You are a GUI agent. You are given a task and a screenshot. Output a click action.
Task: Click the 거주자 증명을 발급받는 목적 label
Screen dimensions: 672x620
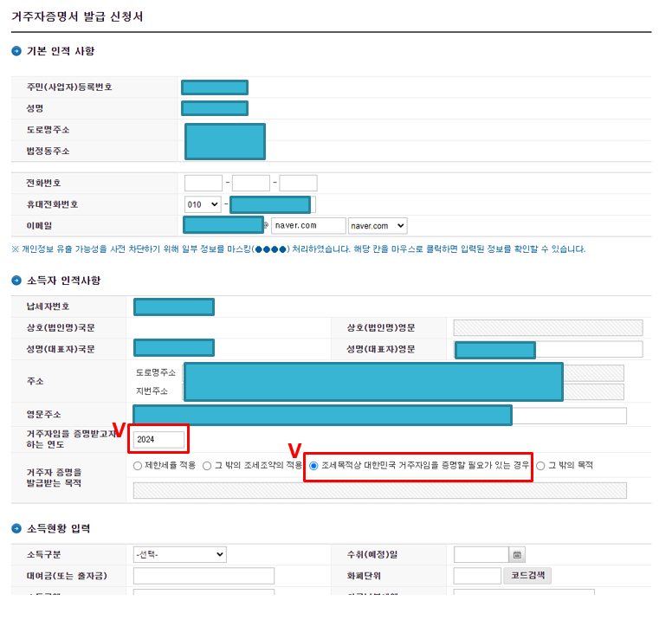tap(54, 478)
